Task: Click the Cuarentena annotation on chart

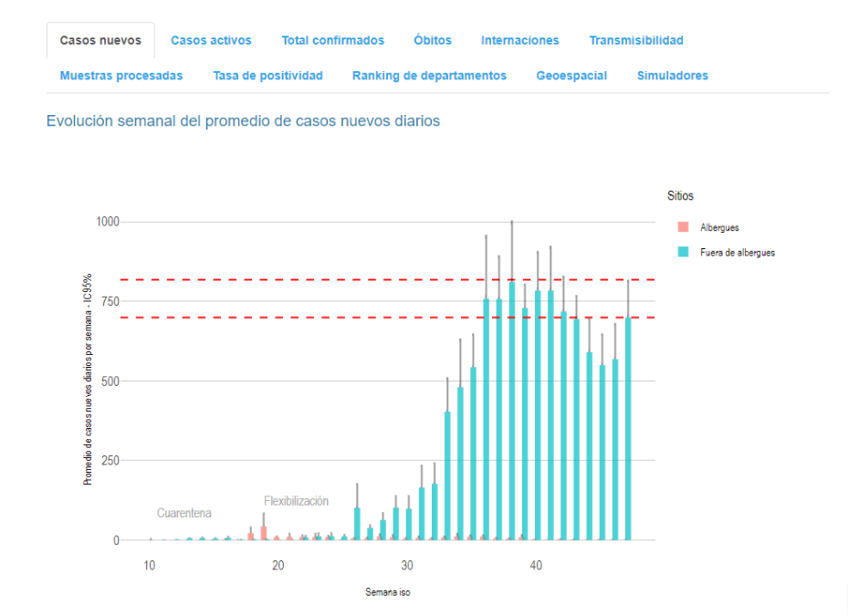Action: (x=184, y=513)
